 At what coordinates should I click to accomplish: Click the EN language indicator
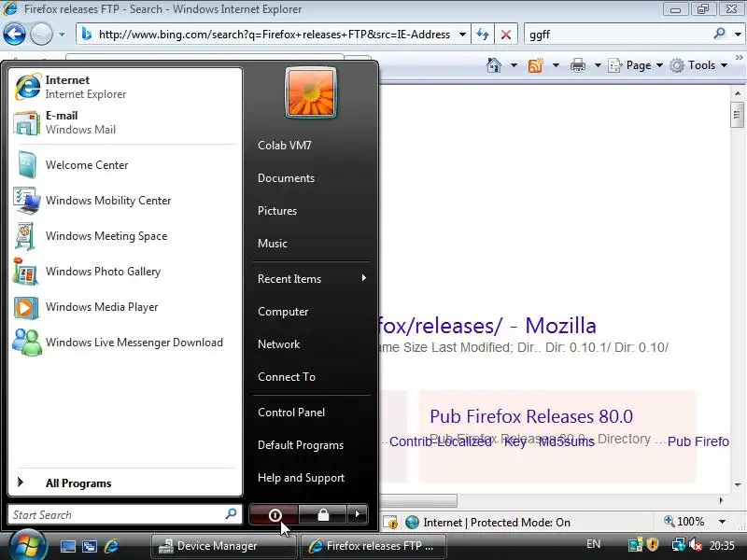pyautogui.click(x=593, y=544)
